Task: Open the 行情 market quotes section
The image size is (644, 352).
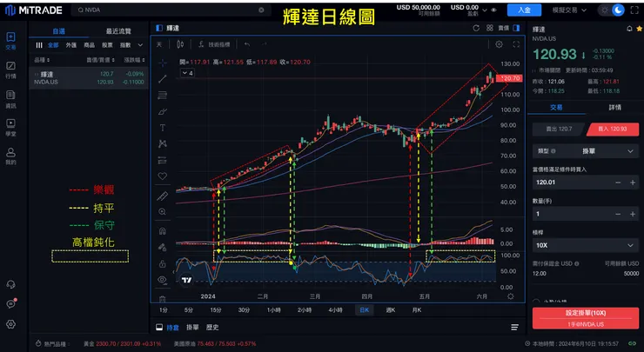Action: point(11,70)
